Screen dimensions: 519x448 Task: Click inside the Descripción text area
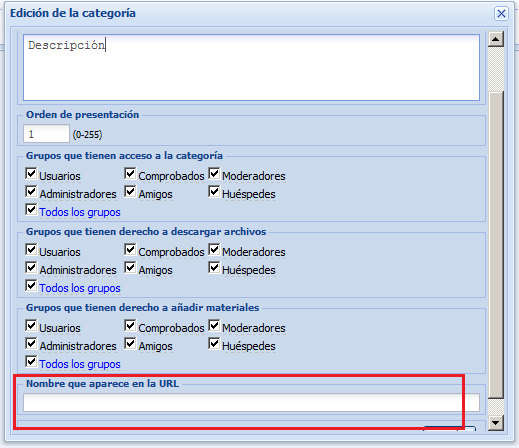[x=251, y=67]
